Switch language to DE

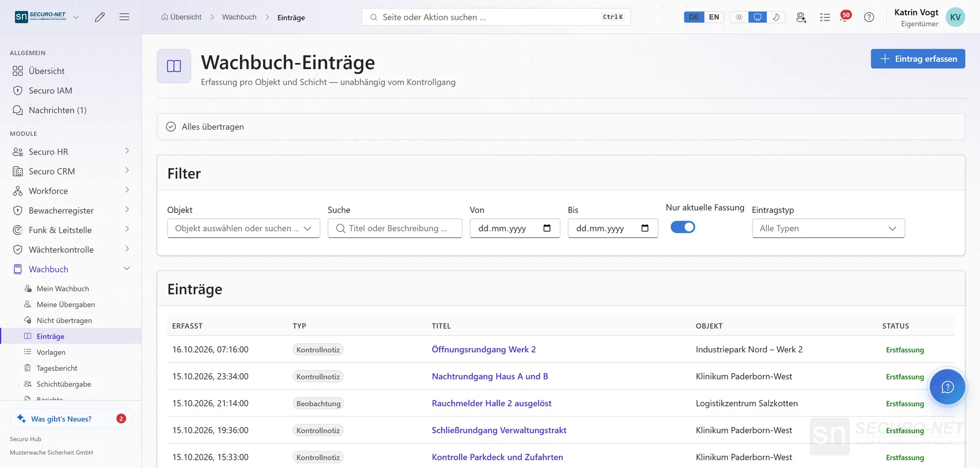pyautogui.click(x=694, y=17)
